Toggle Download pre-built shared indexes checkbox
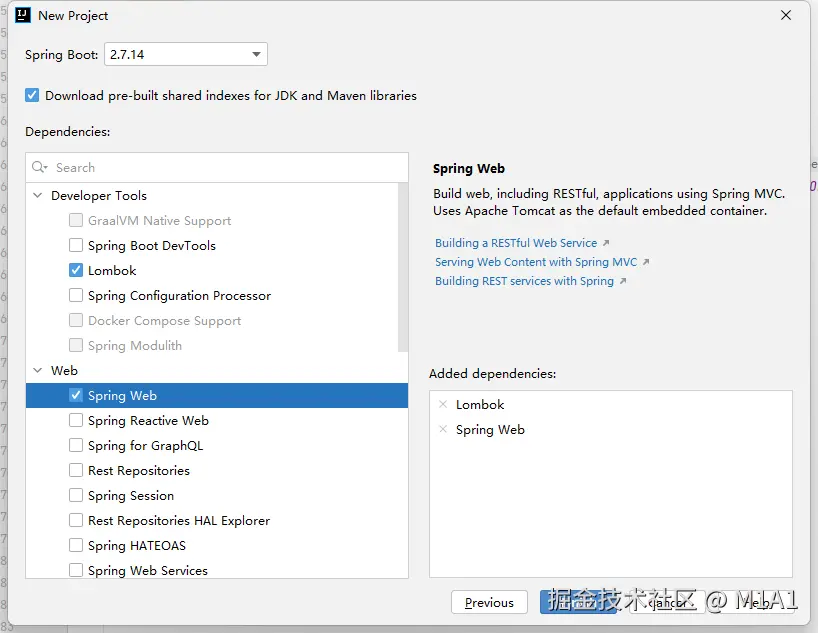 tap(32, 95)
